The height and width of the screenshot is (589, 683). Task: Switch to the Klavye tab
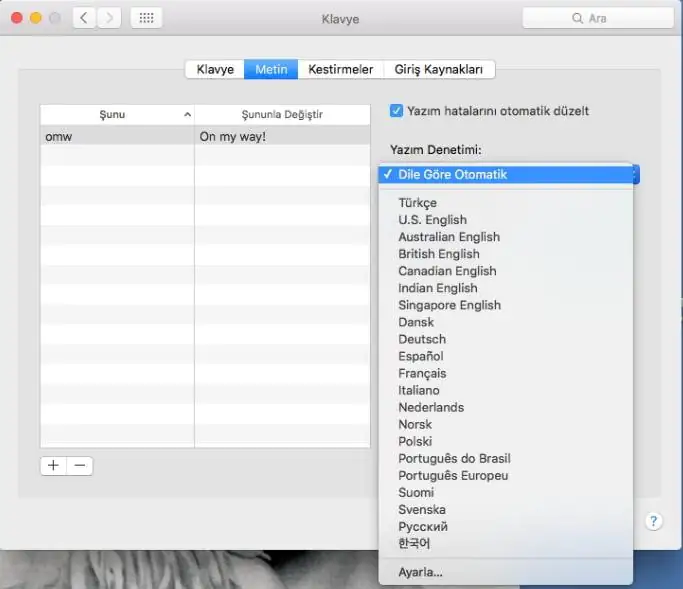point(215,69)
